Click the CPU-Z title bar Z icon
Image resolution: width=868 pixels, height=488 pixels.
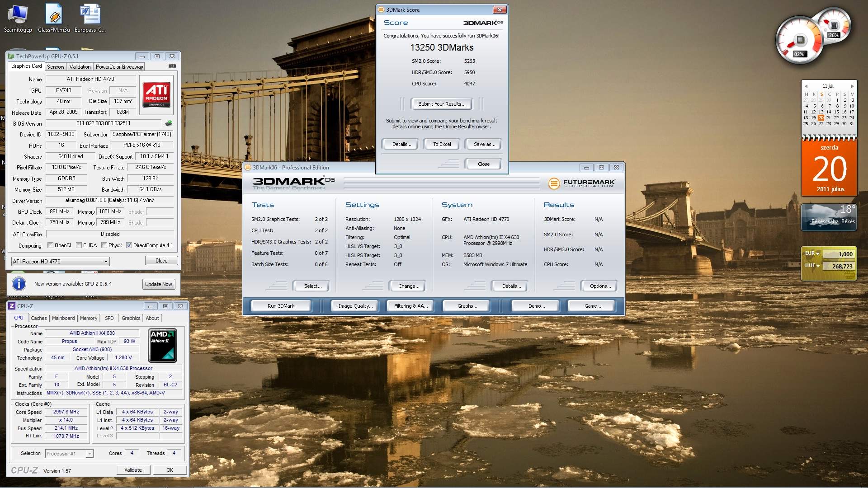click(12, 306)
